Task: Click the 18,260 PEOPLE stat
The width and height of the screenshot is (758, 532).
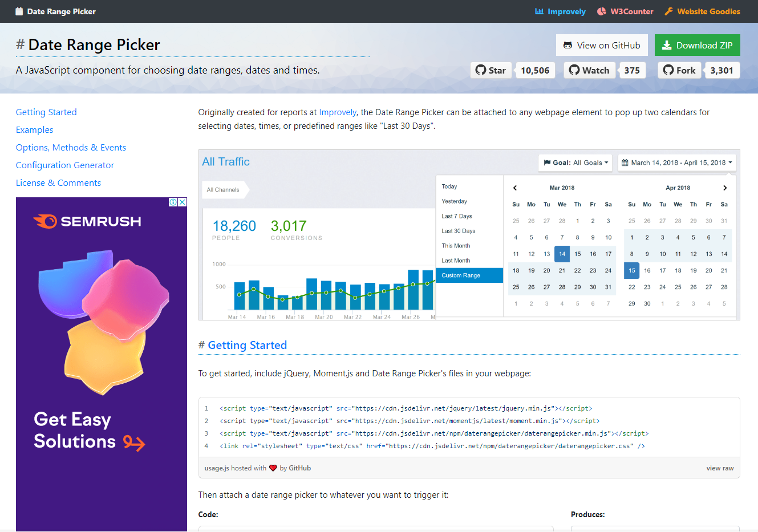Action: point(234,230)
